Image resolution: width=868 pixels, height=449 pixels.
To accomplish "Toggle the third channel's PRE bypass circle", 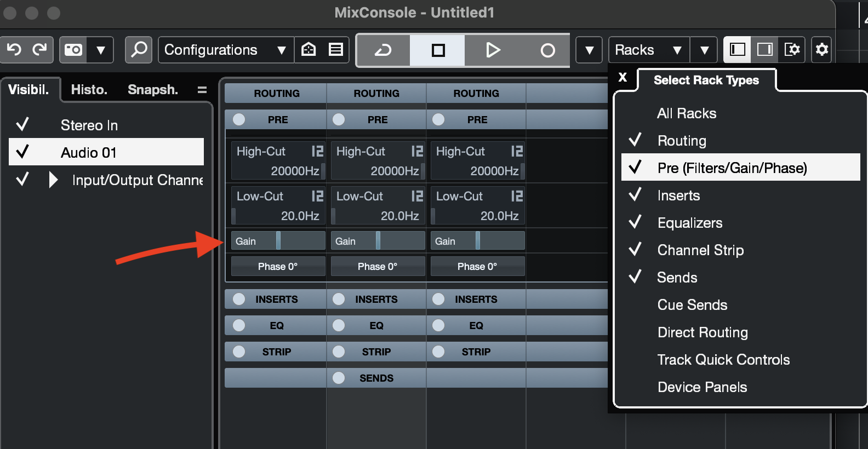I will coord(438,119).
